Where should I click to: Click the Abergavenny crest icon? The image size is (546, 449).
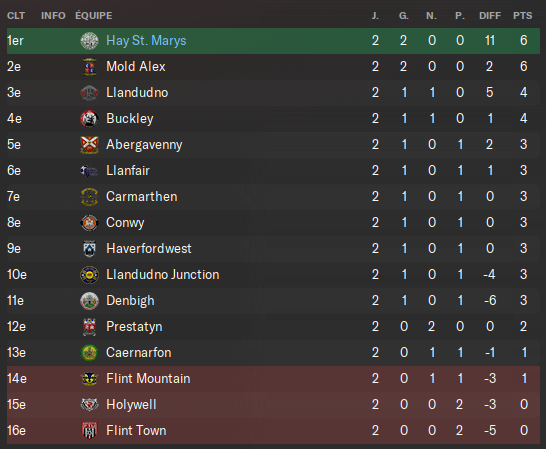coord(89,145)
